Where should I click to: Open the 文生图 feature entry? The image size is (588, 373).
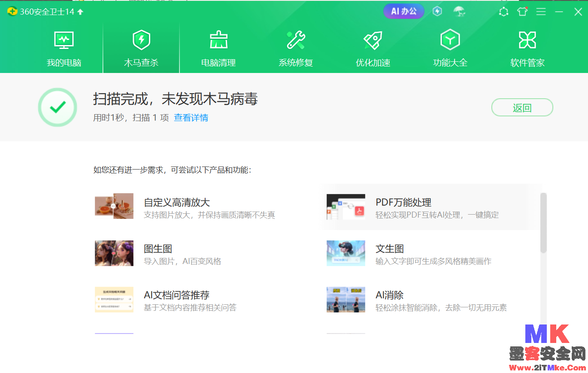coord(390,249)
